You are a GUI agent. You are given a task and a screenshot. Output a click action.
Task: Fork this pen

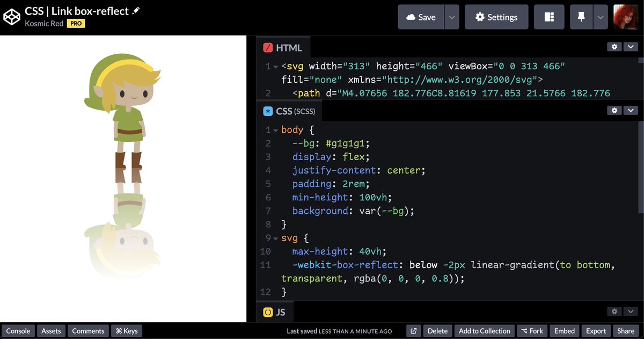tap(532, 331)
